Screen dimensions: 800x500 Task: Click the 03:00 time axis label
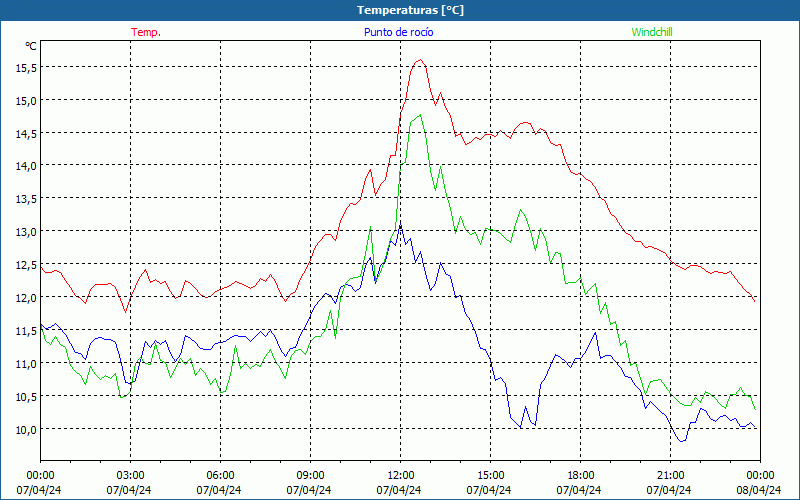130,475
